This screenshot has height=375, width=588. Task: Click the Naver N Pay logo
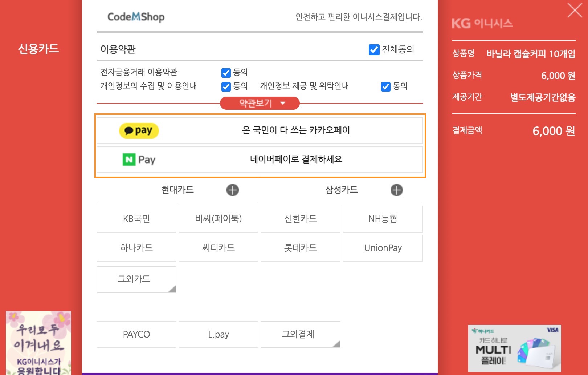click(139, 160)
